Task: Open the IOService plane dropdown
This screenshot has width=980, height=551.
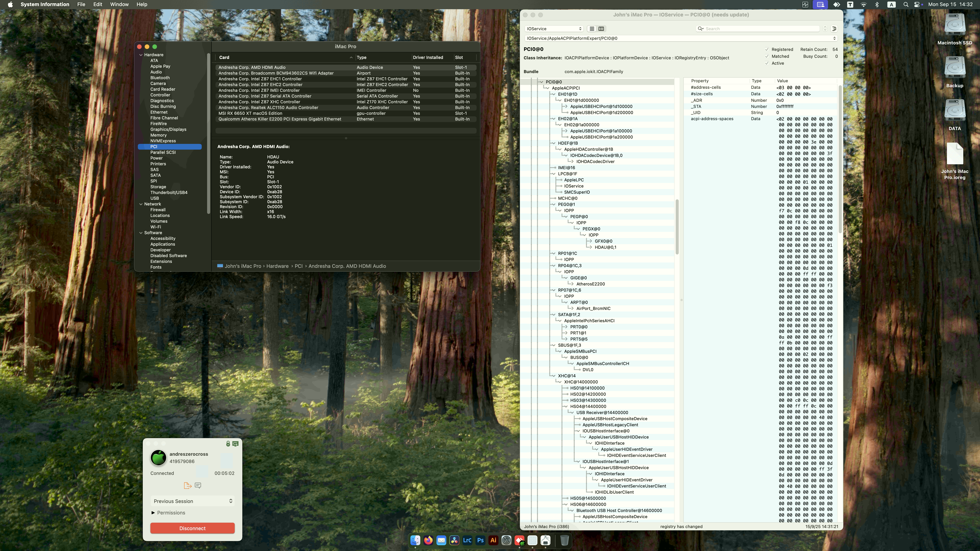Action: tap(554, 29)
